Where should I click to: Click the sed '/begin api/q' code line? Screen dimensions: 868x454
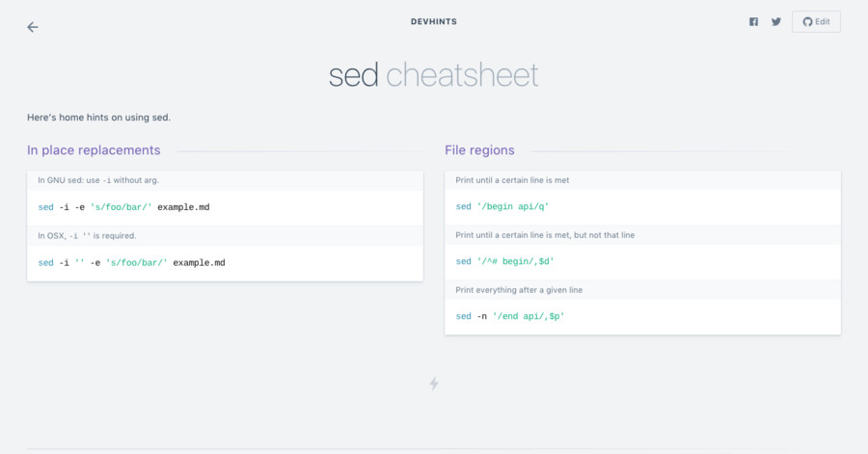(x=502, y=206)
